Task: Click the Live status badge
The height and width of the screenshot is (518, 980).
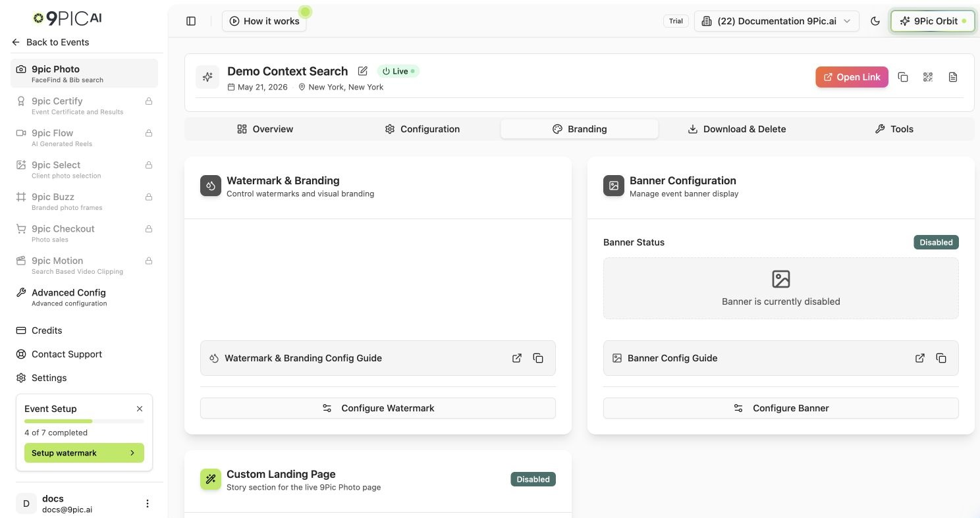Action: 398,71
